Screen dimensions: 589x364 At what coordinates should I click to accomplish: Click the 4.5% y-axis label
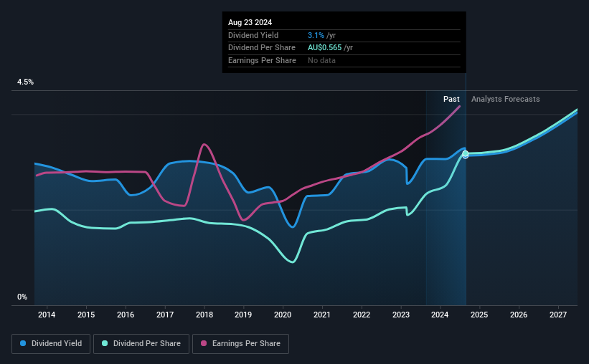point(26,82)
